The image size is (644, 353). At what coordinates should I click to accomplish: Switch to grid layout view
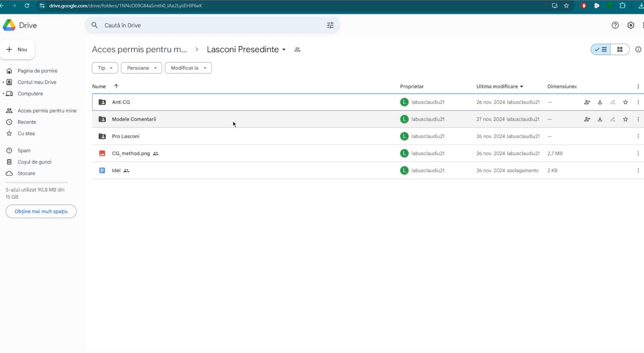(620, 50)
